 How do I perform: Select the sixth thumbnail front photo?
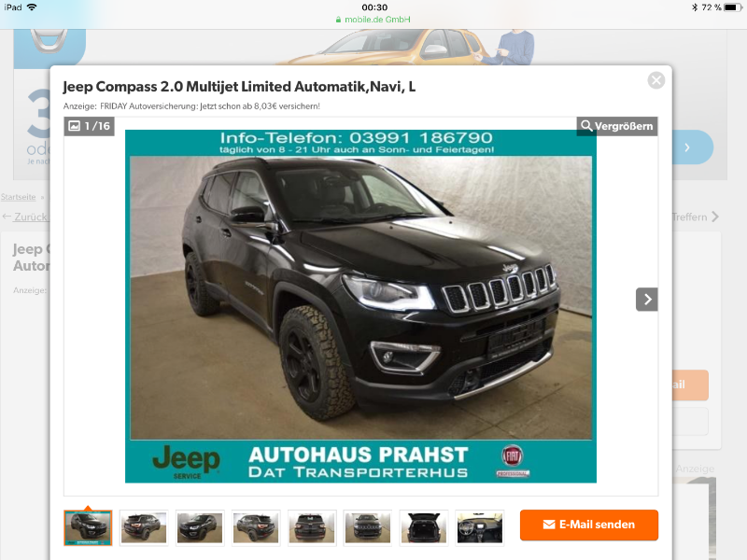pyautogui.click(x=368, y=527)
